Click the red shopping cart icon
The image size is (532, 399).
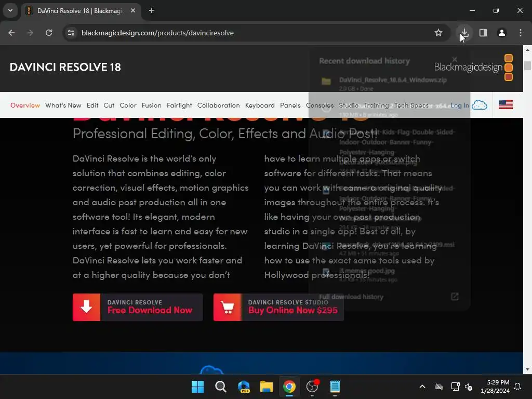228,308
